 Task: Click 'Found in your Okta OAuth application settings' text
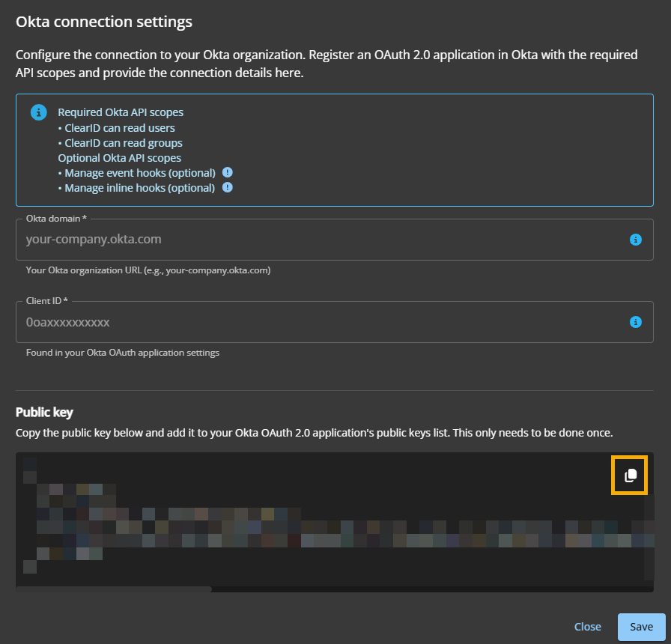pos(122,353)
